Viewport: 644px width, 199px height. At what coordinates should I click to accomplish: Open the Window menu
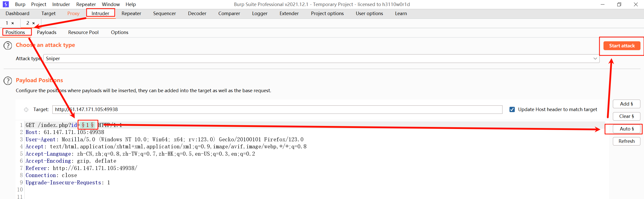[111, 4]
